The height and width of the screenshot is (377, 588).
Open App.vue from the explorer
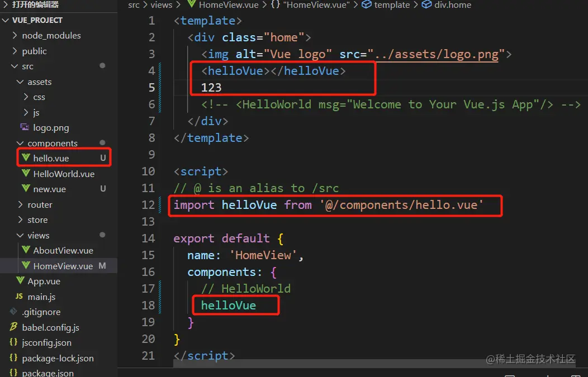tap(44, 281)
